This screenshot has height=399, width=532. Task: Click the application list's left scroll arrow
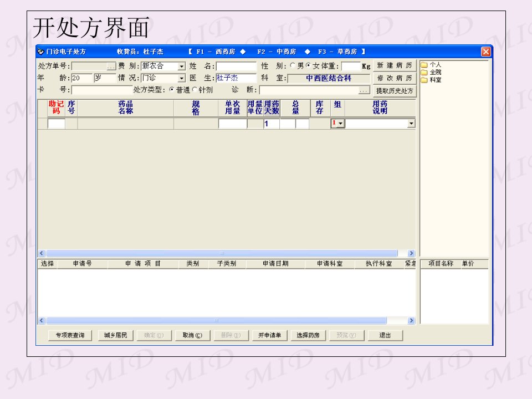(42, 321)
